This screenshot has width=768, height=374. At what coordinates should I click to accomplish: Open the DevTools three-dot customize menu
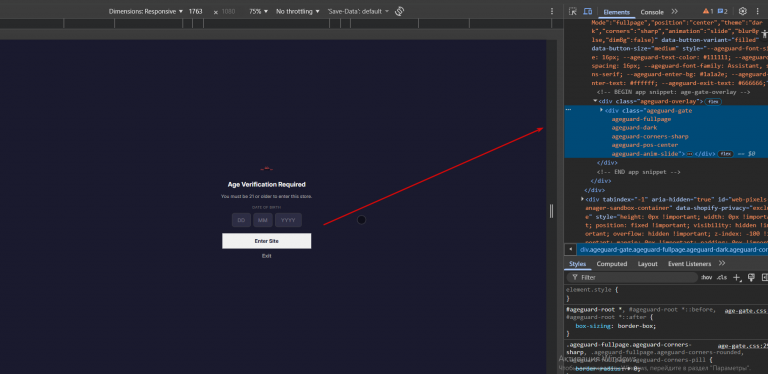(x=758, y=11)
